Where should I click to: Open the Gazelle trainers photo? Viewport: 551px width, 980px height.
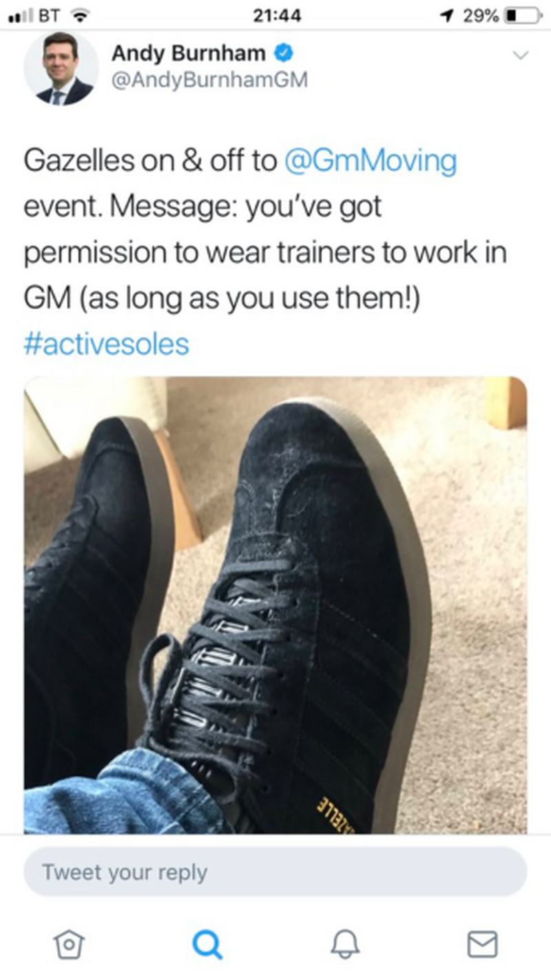[275, 605]
